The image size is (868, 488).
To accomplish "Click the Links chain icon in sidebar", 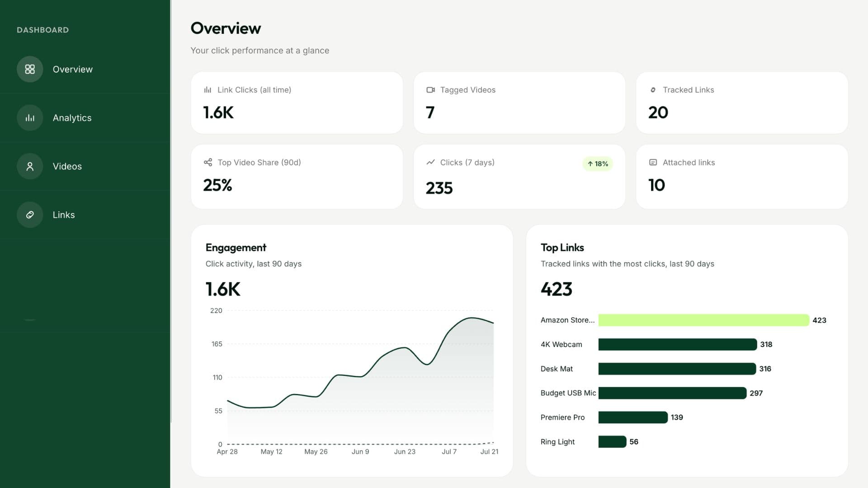I will click(30, 215).
